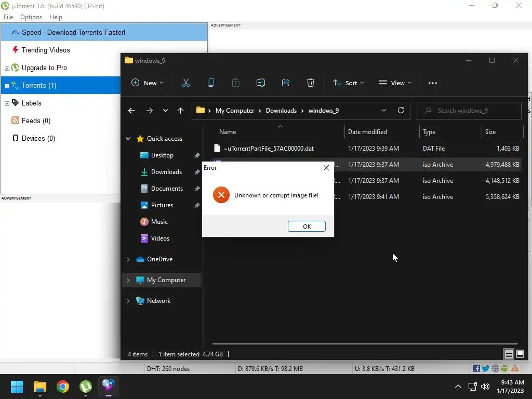This screenshot has width=532, height=399.
Task: Select Feeds (0) in uTorrent sidebar
Action: 36,121
